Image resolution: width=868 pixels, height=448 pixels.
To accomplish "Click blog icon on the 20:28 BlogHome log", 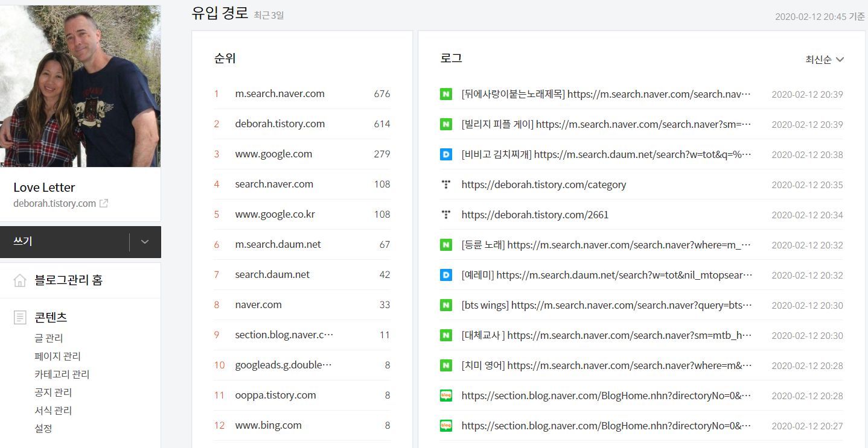I will tap(446, 396).
